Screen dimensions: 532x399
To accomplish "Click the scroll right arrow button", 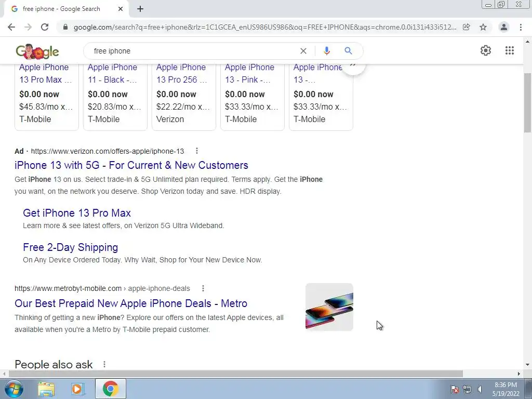I will [519, 374].
